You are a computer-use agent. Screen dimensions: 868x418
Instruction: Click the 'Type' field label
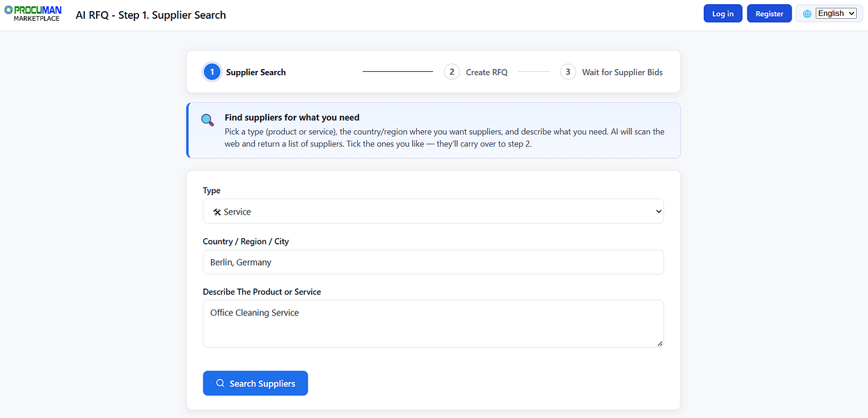212,190
